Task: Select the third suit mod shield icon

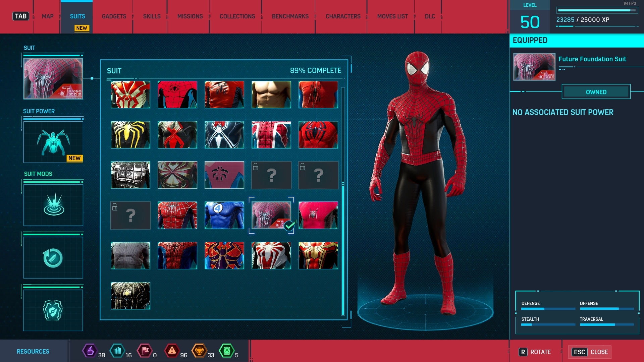Action: pyautogui.click(x=53, y=310)
